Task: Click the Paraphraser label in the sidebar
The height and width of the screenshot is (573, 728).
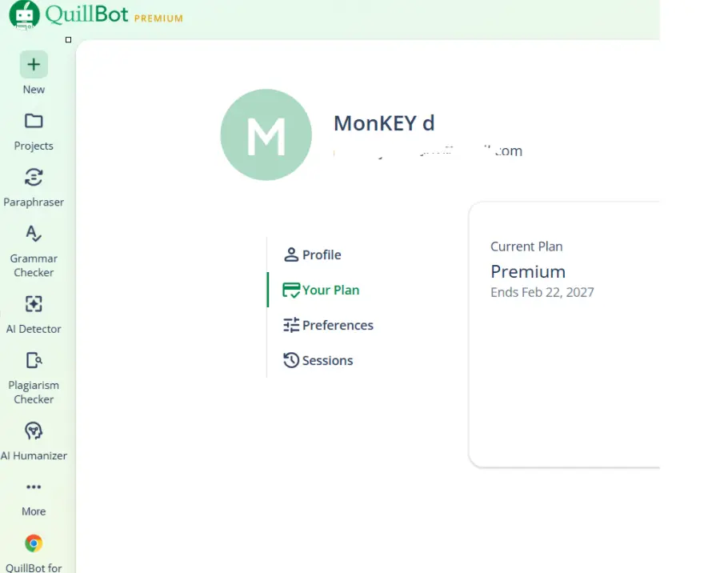Action: pos(34,202)
